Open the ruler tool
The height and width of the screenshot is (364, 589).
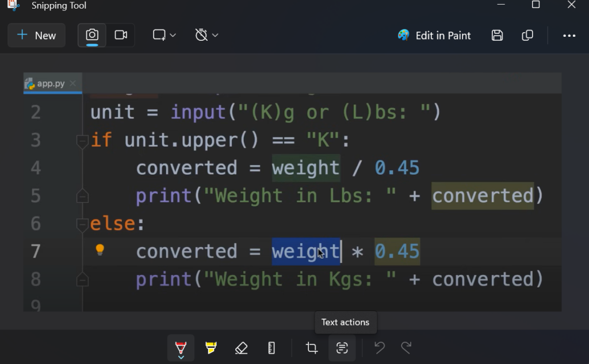click(x=271, y=348)
